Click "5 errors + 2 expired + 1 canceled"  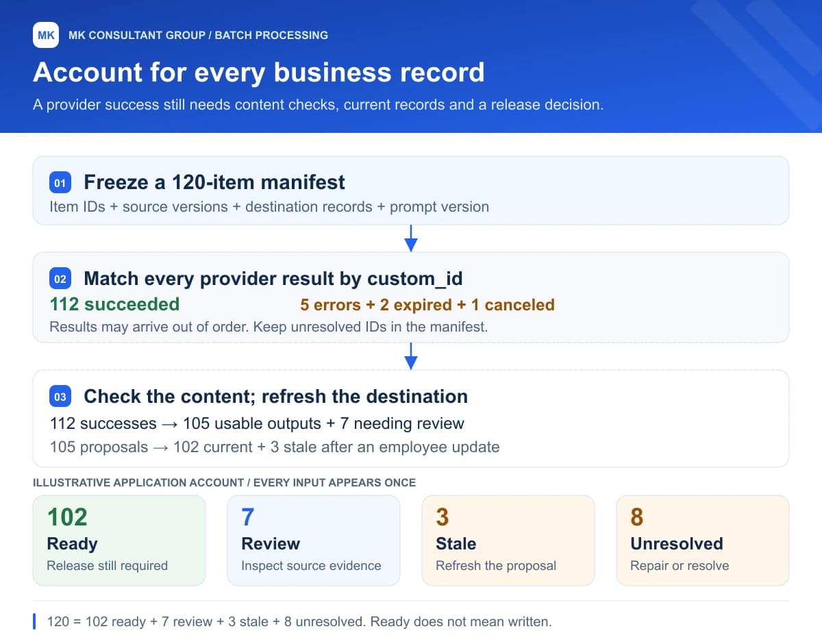pos(427,305)
